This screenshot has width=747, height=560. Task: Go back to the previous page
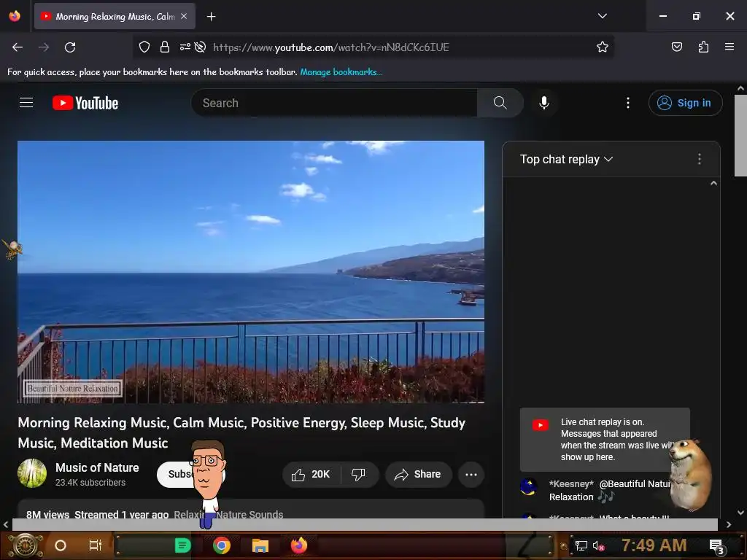click(x=18, y=47)
